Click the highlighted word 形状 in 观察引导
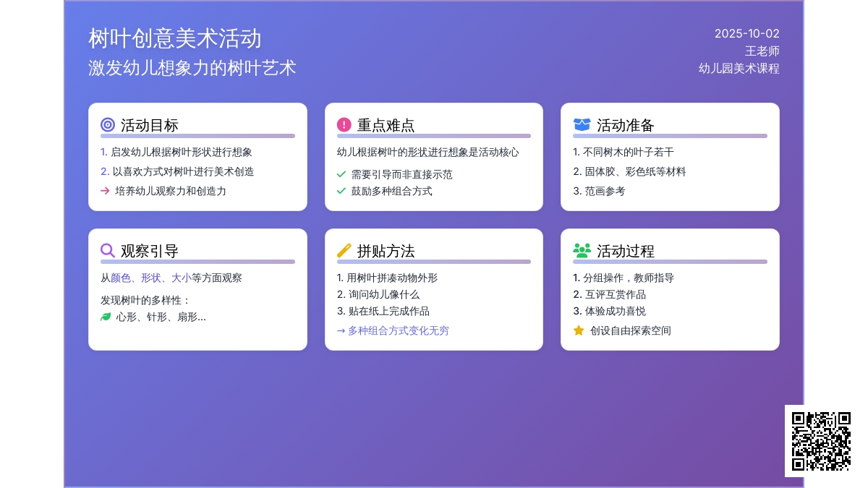This screenshot has height=488, width=868. (151, 278)
